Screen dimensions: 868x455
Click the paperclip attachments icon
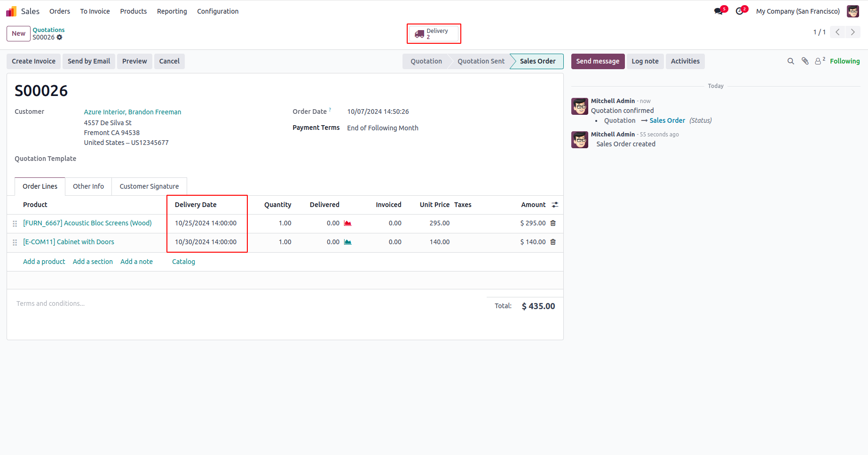[805, 61]
